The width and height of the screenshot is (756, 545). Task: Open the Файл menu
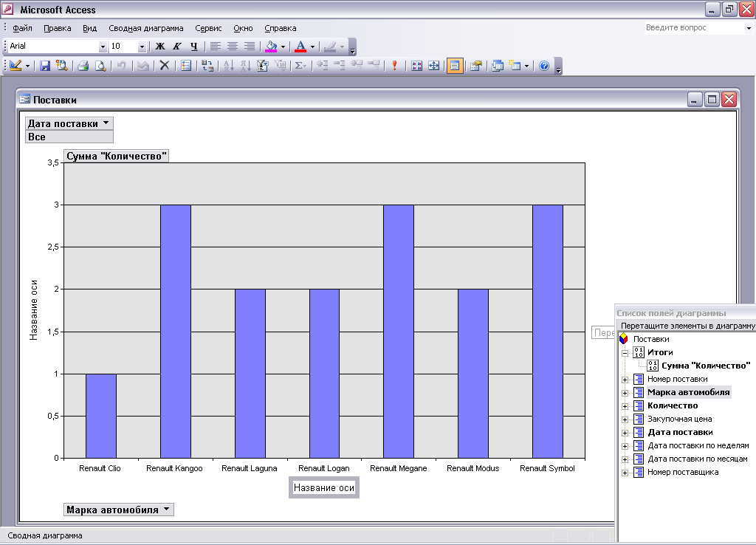(22, 29)
